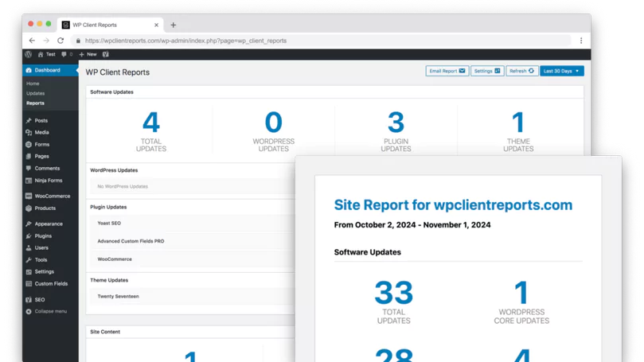Click the Email Report button
Viewport: 644px width, 362px height.
447,71
